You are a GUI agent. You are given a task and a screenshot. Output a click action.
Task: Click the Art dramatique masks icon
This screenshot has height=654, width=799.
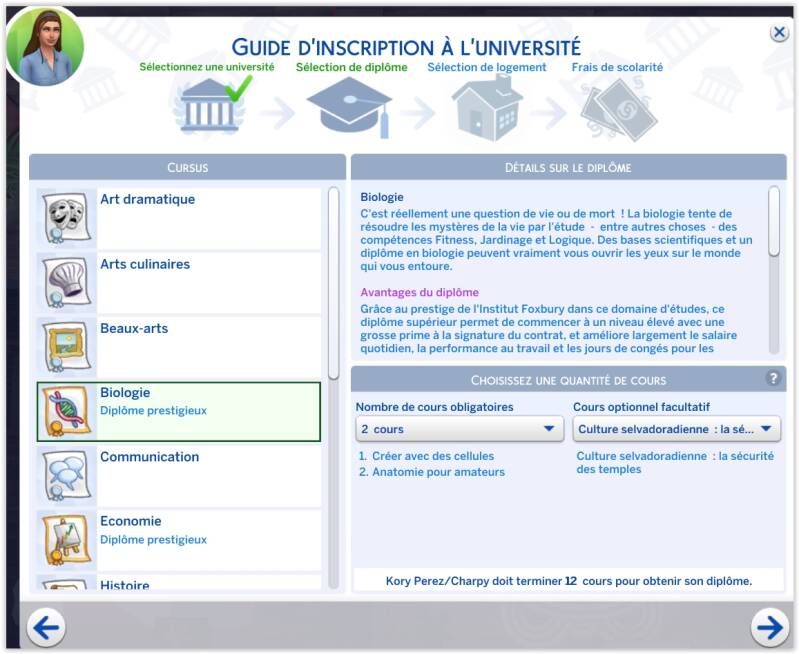(67, 218)
